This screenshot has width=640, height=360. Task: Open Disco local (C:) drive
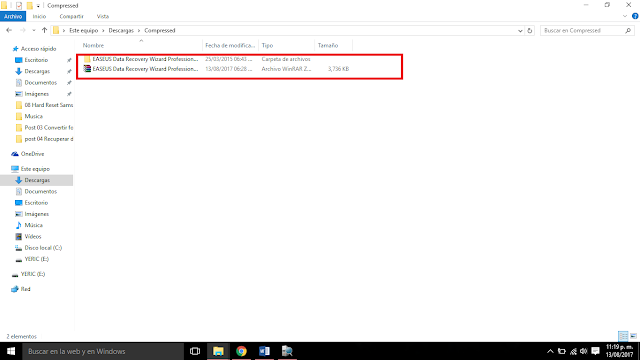click(x=43, y=248)
